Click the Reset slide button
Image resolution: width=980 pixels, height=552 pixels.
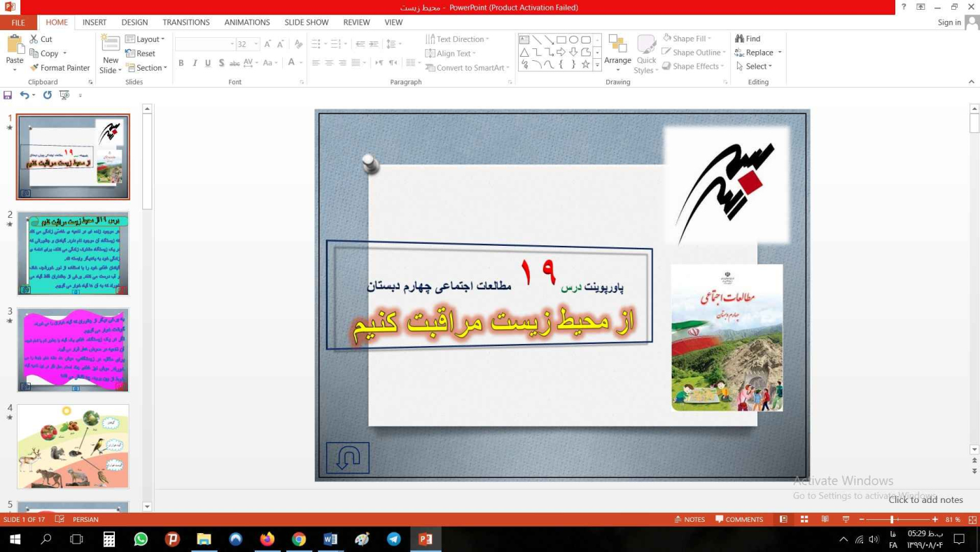[141, 53]
